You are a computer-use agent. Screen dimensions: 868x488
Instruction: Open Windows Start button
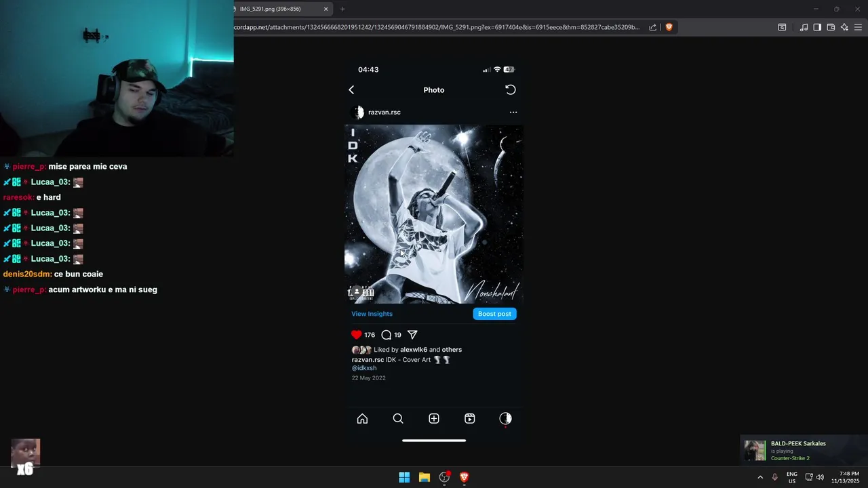(x=404, y=477)
